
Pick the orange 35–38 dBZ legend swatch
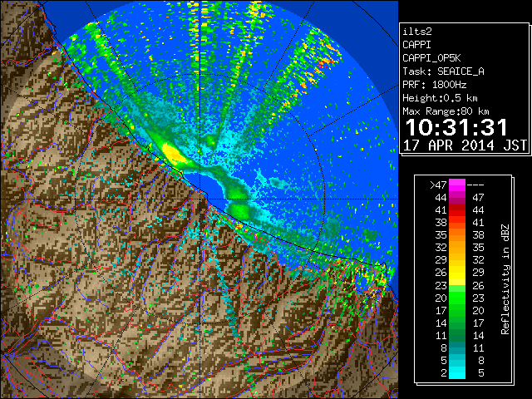point(457,234)
